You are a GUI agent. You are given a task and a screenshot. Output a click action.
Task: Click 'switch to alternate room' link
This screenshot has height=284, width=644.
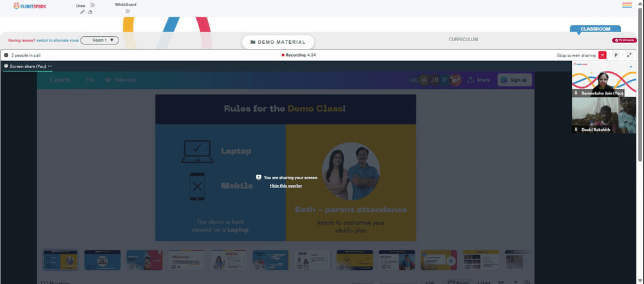pyautogui.click(x=57, y=41)
